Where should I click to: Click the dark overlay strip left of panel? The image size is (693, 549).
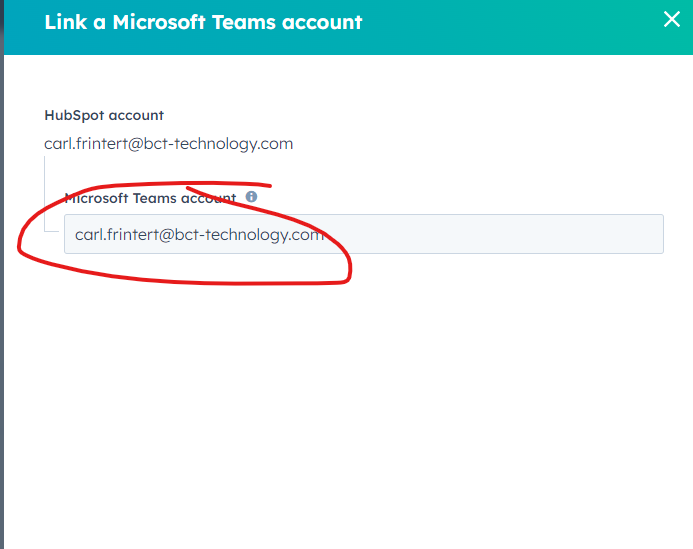[x=2, y=300]
